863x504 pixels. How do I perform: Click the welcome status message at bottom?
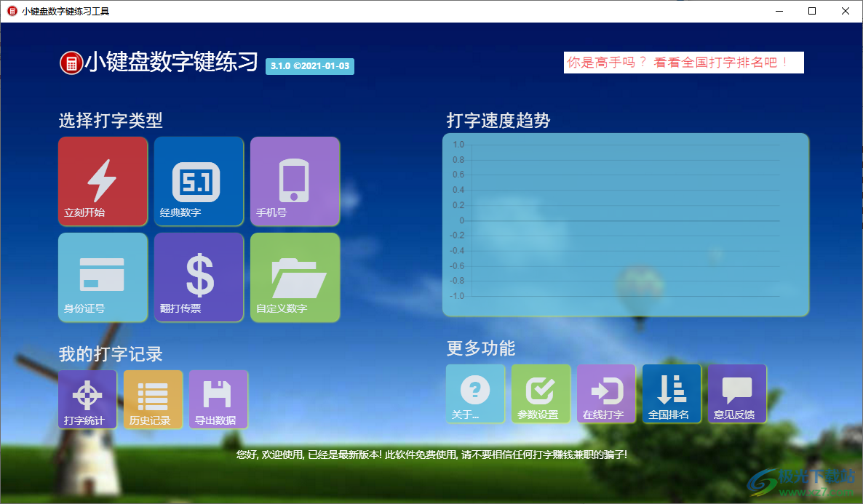click(x=431, y=455)
